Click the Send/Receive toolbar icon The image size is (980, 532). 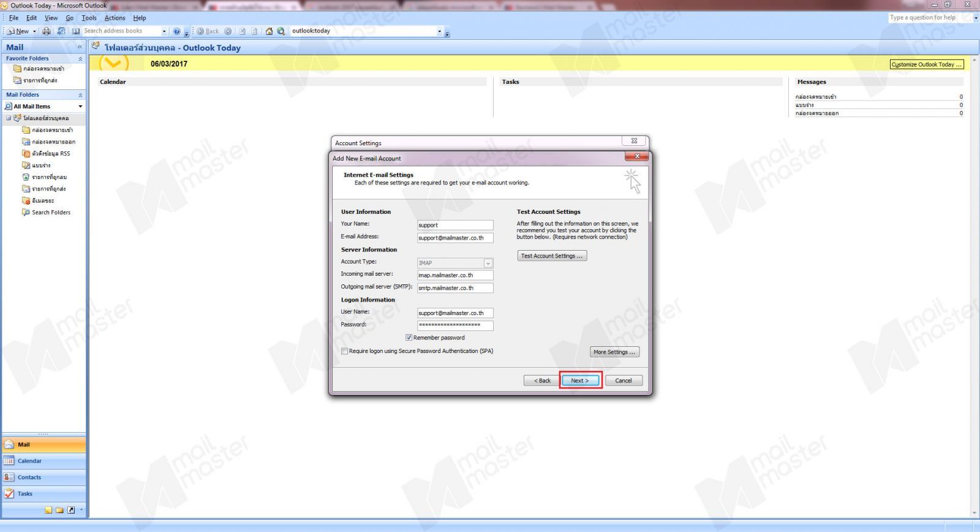[61, 31]
